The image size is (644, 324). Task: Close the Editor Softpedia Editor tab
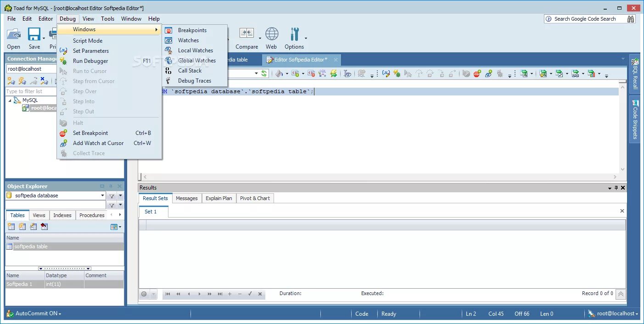tap(336, 60)
